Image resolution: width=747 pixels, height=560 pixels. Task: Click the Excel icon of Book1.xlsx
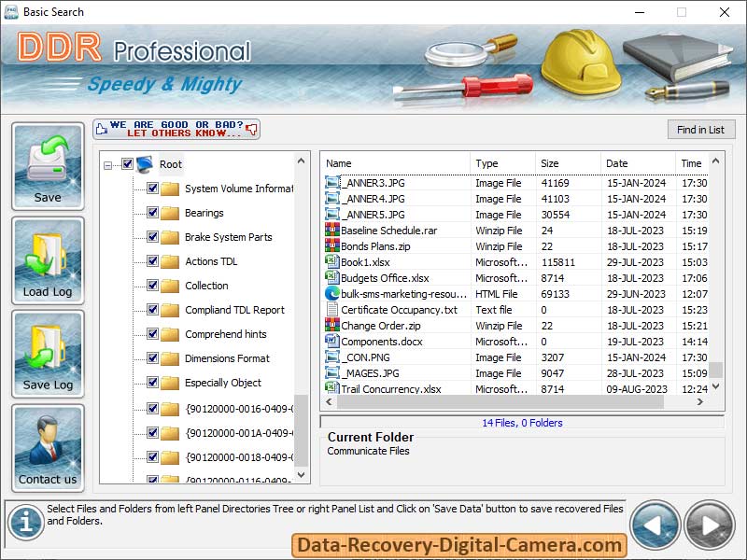point(332,262)
